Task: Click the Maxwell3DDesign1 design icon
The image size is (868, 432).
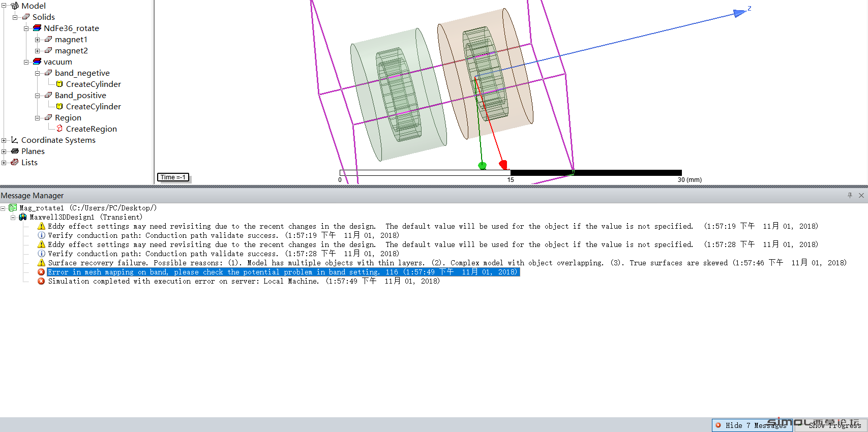Action: 23,217
